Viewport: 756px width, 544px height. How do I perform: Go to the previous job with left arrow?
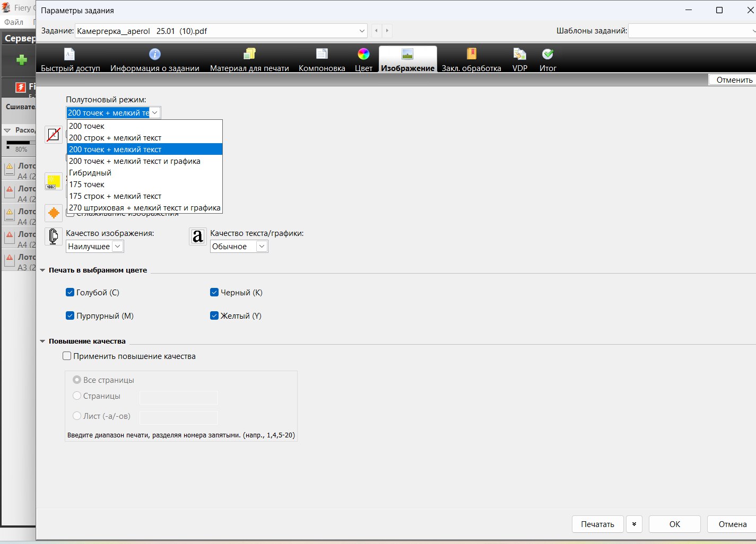tap(376, 31)
